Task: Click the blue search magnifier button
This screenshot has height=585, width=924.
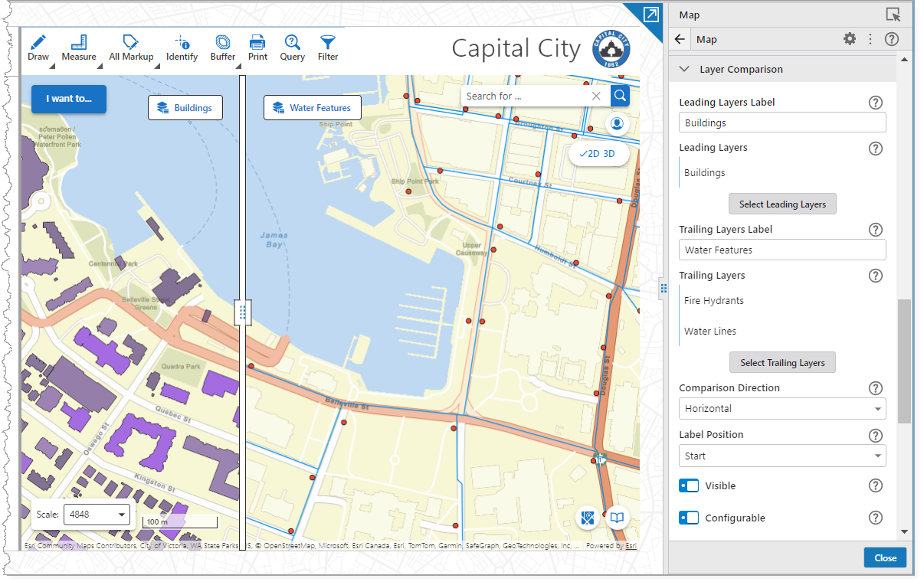Action: [x=620, y=96]
